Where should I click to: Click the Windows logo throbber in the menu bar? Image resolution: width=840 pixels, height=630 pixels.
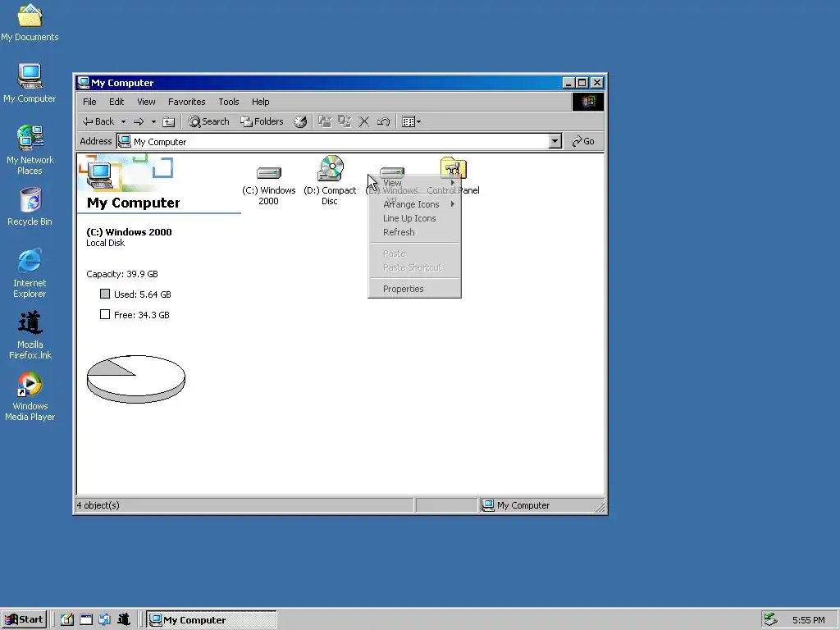(588, 102)
